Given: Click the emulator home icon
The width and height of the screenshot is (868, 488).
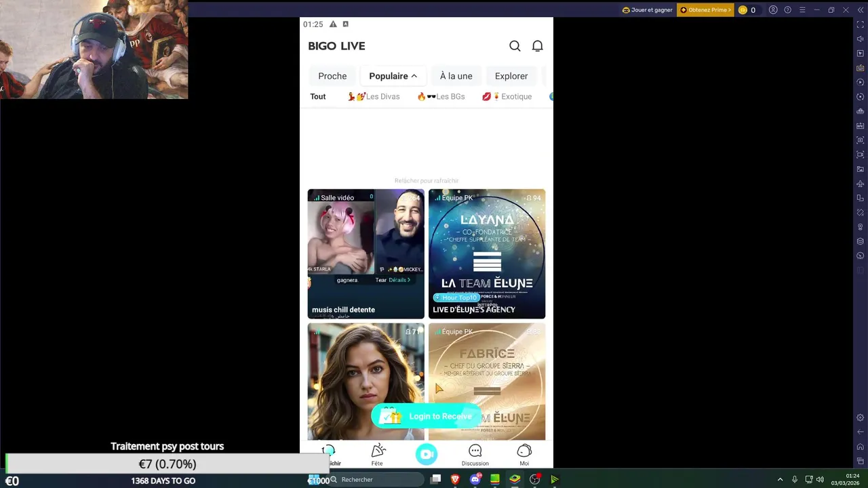Looking at the screenshot, I should (861, 447).
